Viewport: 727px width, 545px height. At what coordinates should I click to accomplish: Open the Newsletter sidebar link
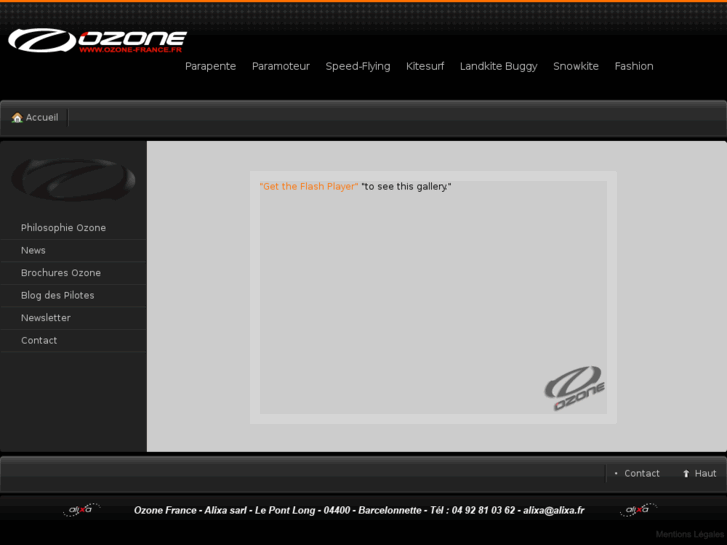(x=45, y=318)
